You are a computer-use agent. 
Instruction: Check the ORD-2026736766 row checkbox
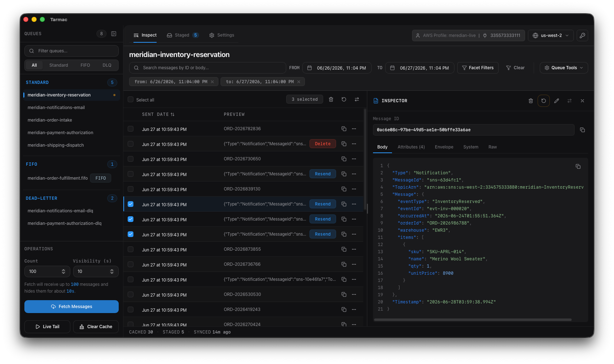click(131, 264)
